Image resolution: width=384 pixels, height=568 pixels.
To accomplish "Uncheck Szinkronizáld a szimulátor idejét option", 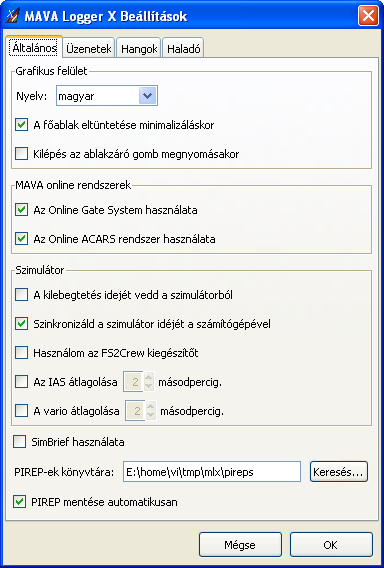I will 21,324.
